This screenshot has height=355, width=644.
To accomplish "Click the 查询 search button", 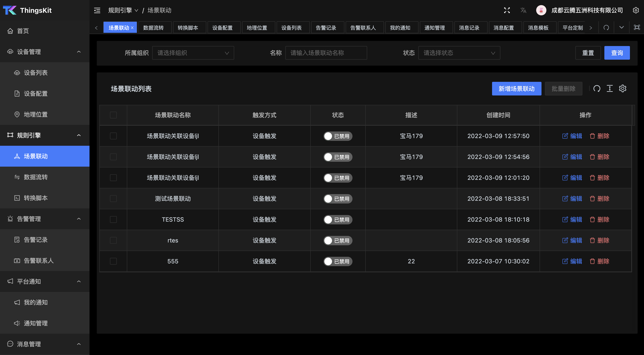I will pos(617,53).
